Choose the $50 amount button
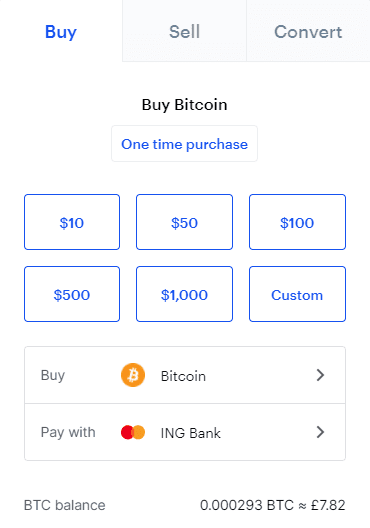 (x=184, y=222)
